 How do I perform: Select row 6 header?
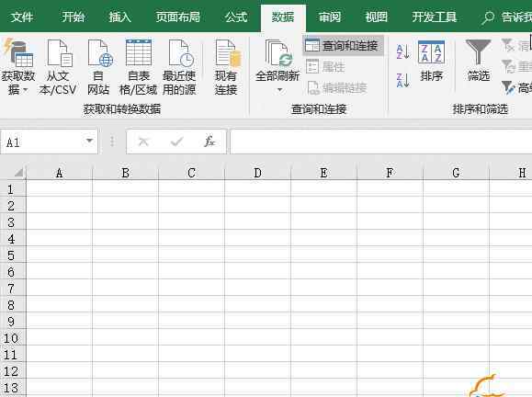pyautogui.click(x=13, y=272)
